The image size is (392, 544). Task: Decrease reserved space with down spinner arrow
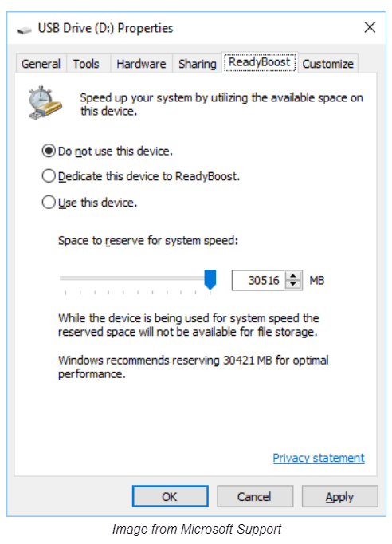point(293,285)
